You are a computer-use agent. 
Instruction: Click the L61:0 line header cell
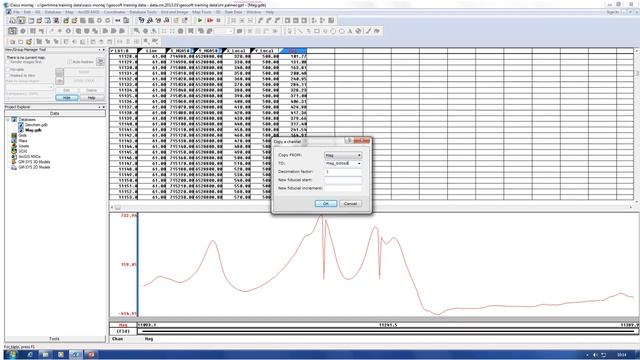pos(124,51)
